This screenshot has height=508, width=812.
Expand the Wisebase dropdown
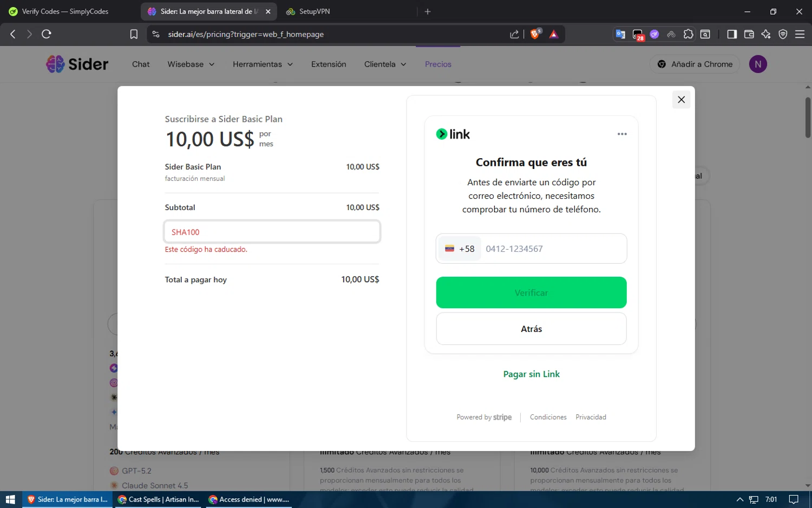(x=191, y=64)
